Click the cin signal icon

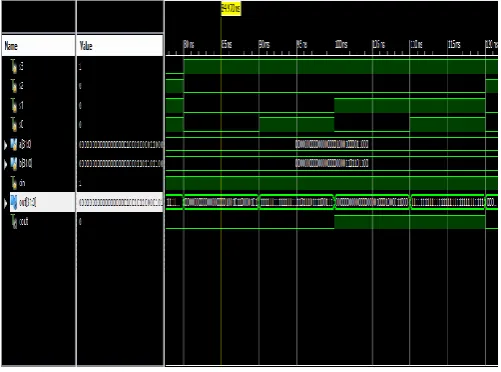(14, 183)
